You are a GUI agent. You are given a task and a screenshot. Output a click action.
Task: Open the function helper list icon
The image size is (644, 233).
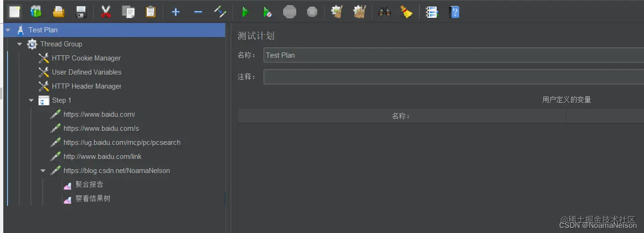[x=432, y=12]
